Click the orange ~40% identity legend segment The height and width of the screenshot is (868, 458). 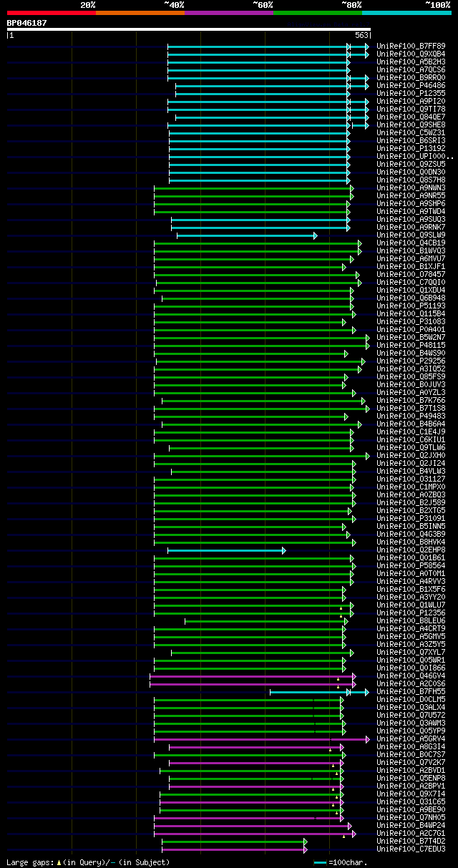tap(140, 12)
